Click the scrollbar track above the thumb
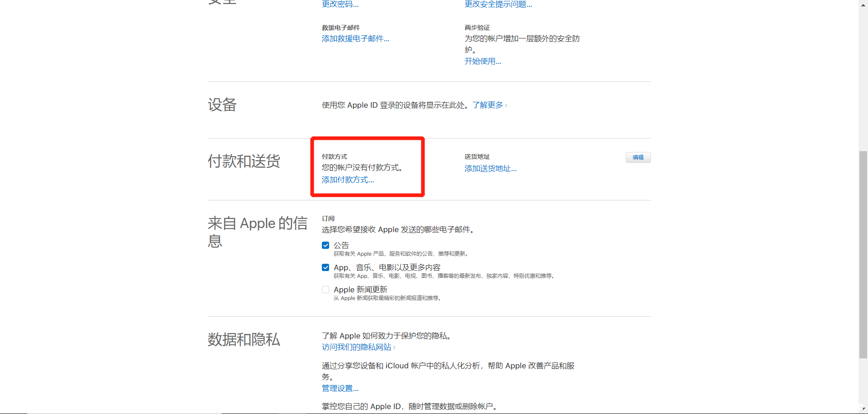Viewport: 868px width, 414px height. point(863,77)
